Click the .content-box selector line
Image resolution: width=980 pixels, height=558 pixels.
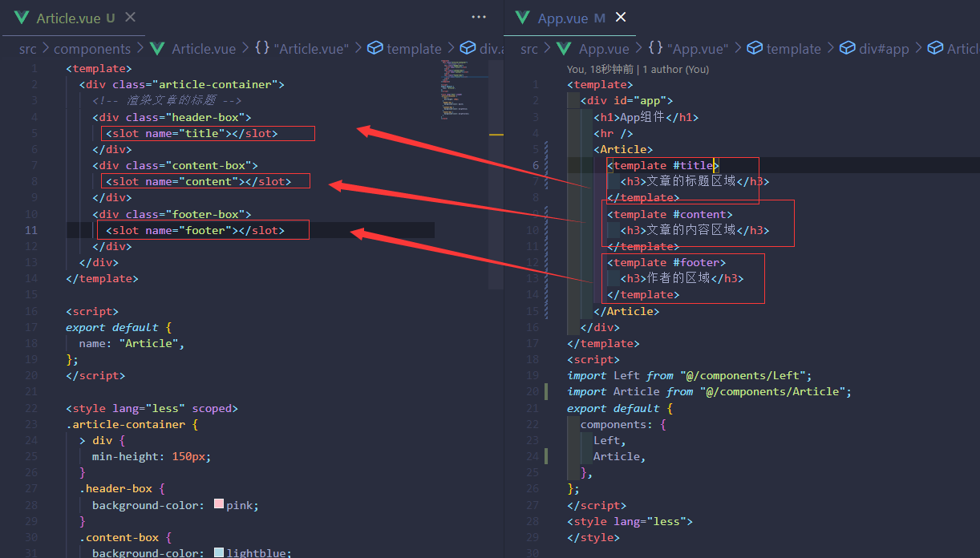tap(125, 537)
